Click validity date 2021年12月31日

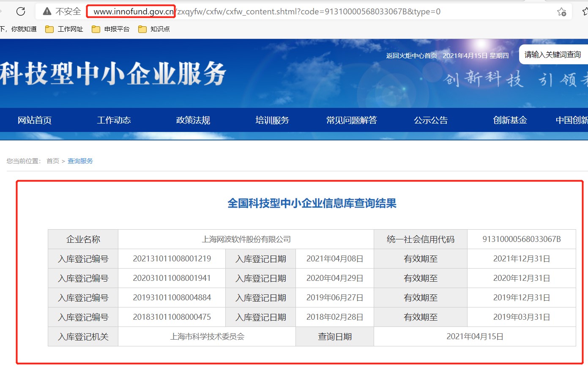[522, 259]
